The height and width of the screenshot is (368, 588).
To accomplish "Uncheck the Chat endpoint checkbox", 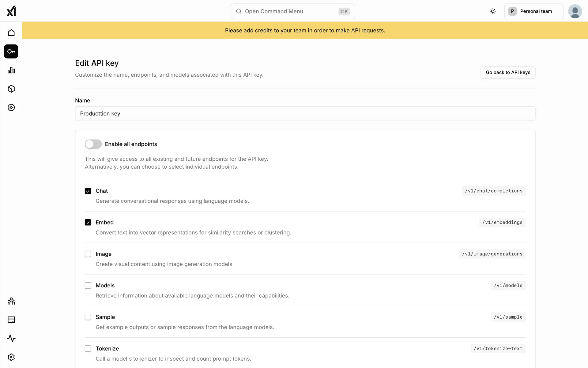I will [88, 191].
